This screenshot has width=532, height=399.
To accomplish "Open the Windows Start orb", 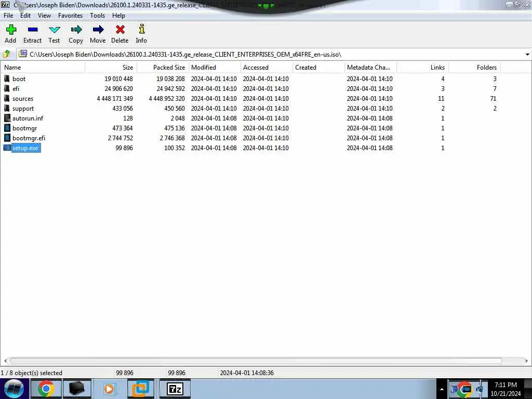I will pyautogui.click(x=14, y=389).
